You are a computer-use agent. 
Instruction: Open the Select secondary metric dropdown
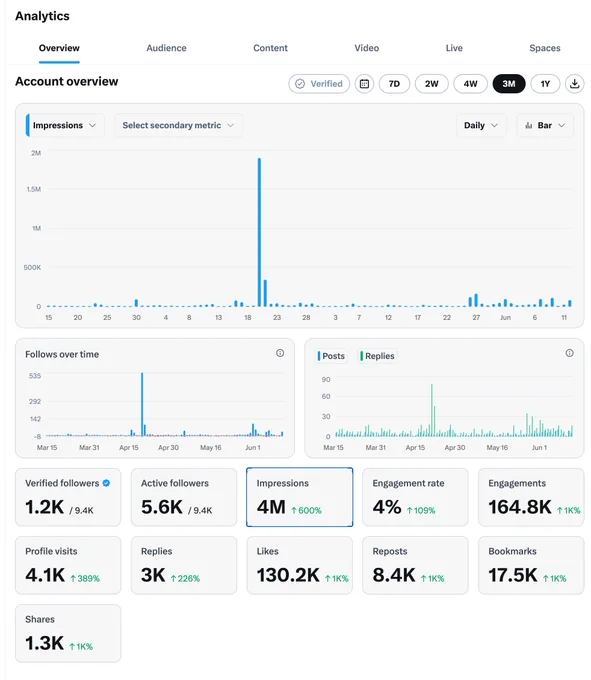point(178,125)
